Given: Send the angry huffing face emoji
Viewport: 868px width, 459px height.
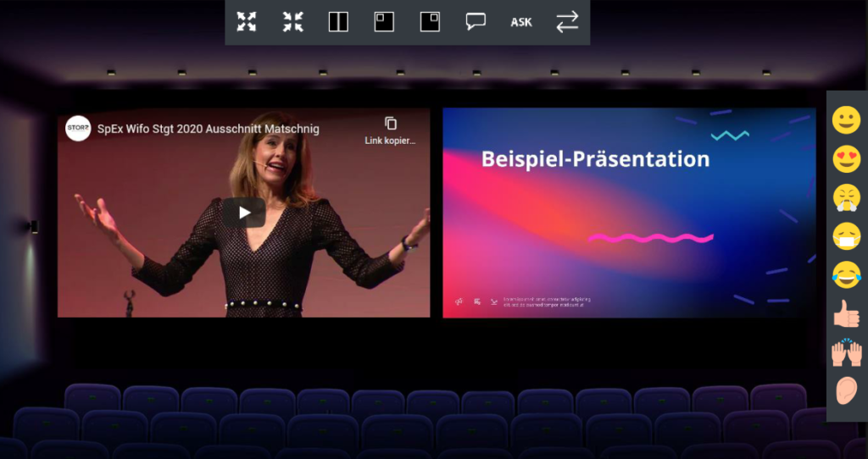Looking at the screenshot, I should (x=846, y=198).
